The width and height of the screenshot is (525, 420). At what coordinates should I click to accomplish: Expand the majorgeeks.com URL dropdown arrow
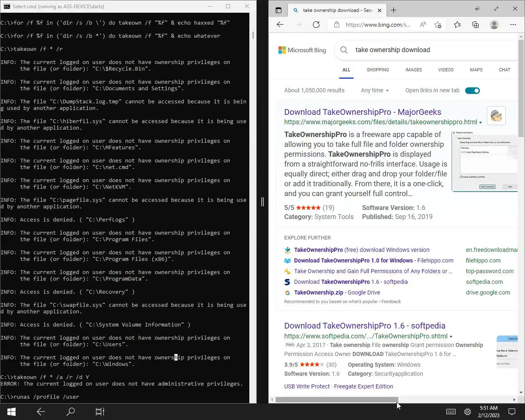(x=480, y=123)
